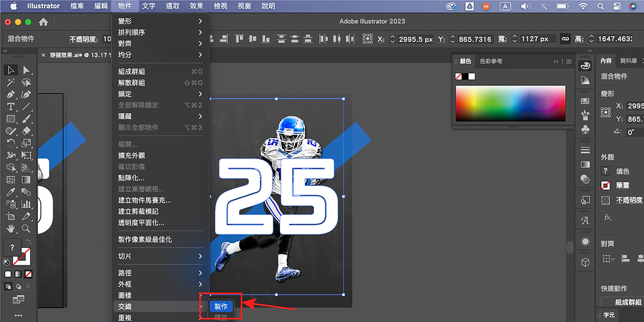Select the Gradient tool in toolbox
Viewport: 644px width, 322px height.
26,180
